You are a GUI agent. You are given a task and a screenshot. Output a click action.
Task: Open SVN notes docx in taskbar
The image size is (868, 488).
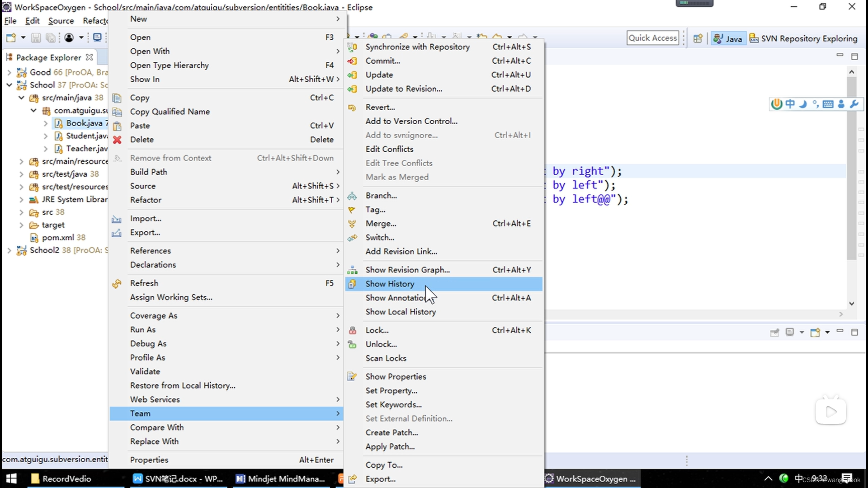click(179, 479)
